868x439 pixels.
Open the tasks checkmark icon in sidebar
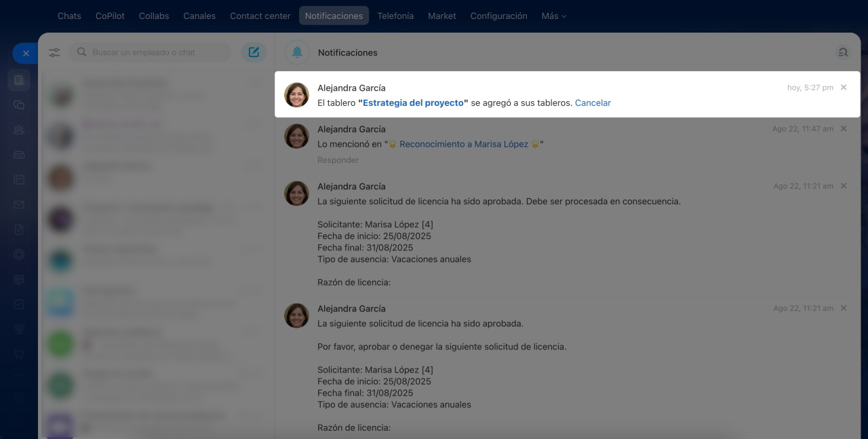click(19, 305)
